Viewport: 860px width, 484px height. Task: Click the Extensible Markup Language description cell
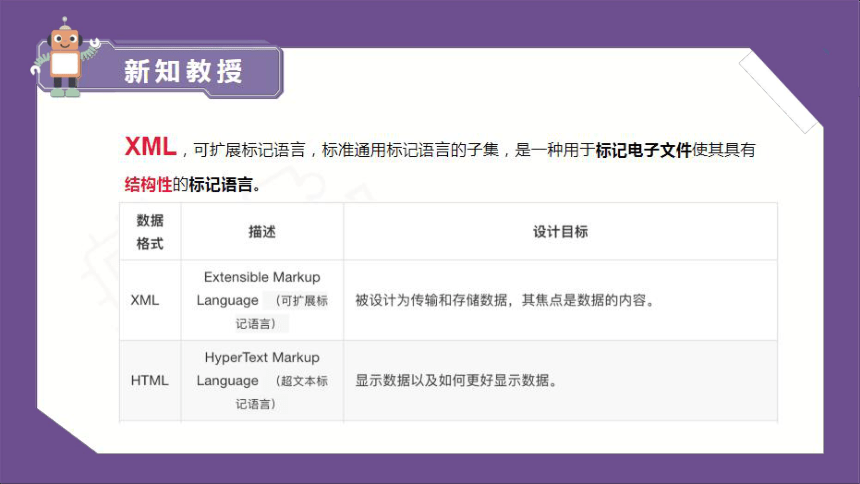click(x=262, y=300)
